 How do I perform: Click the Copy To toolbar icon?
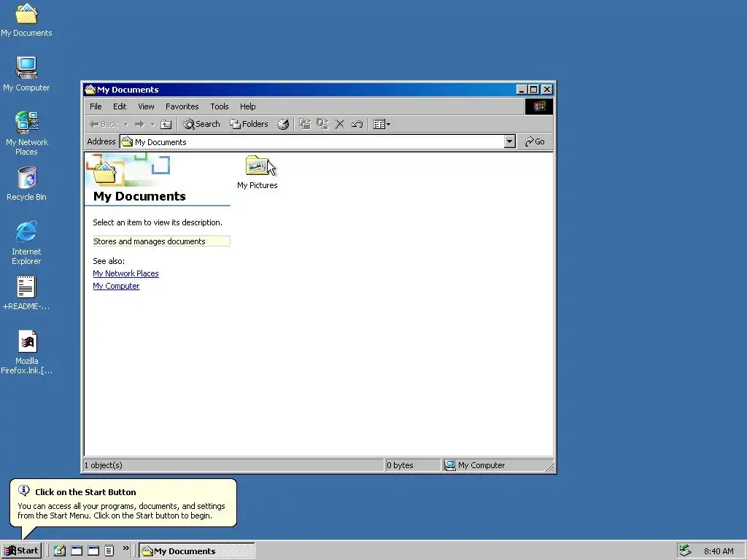(x=322, y=124)
